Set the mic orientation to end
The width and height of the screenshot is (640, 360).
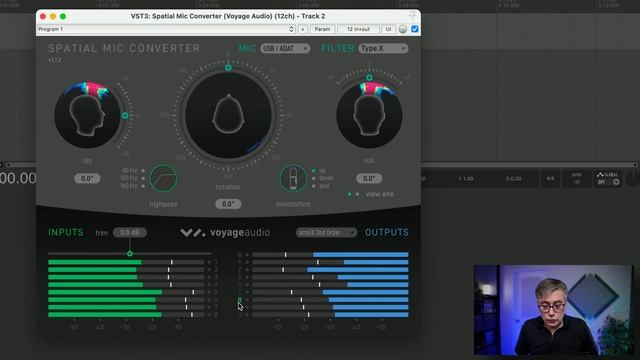click(313, 186)
